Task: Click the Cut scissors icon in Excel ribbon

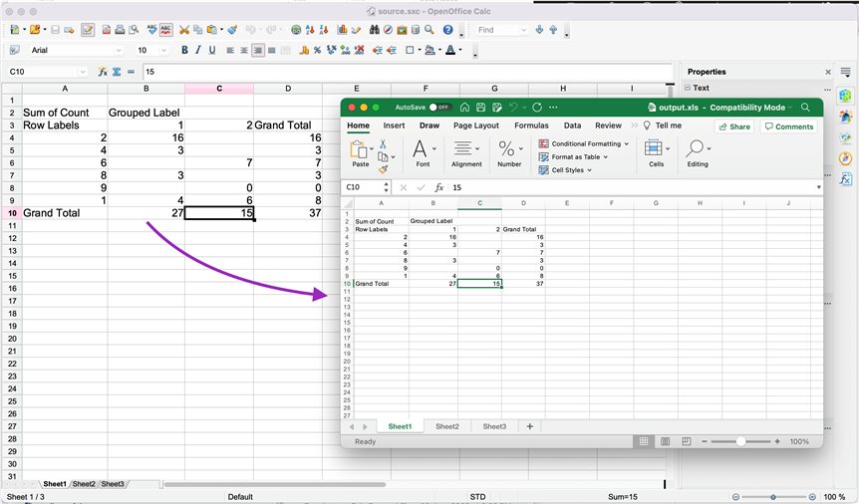Action: point(384,144)
